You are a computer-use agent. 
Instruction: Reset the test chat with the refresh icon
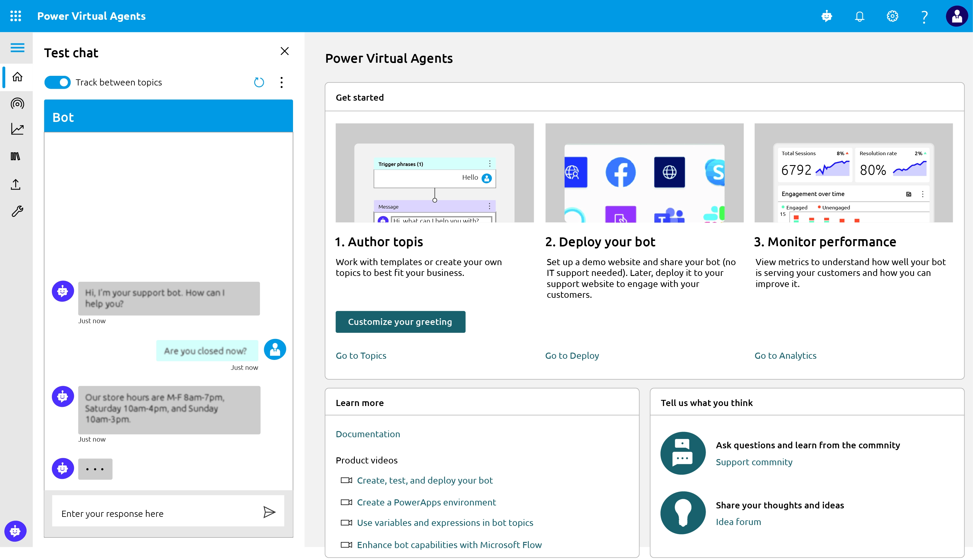point(259,82)
